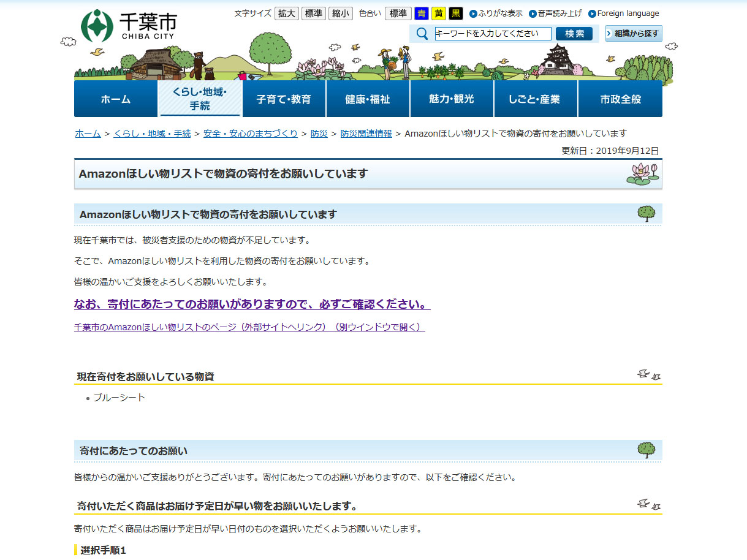The height and width of the screenshot is (560, 747).
Task: Click the keyword search input field
Action: pyautogui.click(x=493, y=34)
